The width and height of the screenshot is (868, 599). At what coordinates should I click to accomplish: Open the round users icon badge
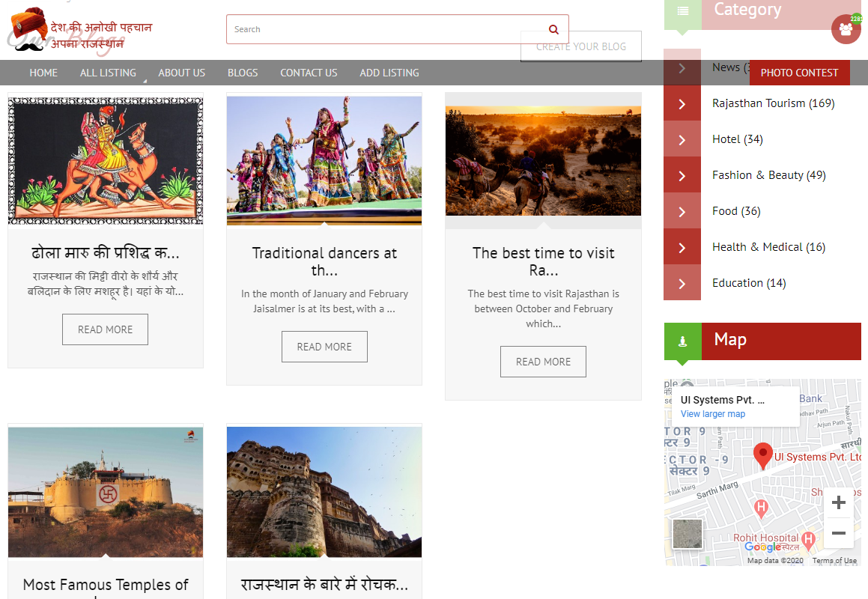click(x=846, y=29)
